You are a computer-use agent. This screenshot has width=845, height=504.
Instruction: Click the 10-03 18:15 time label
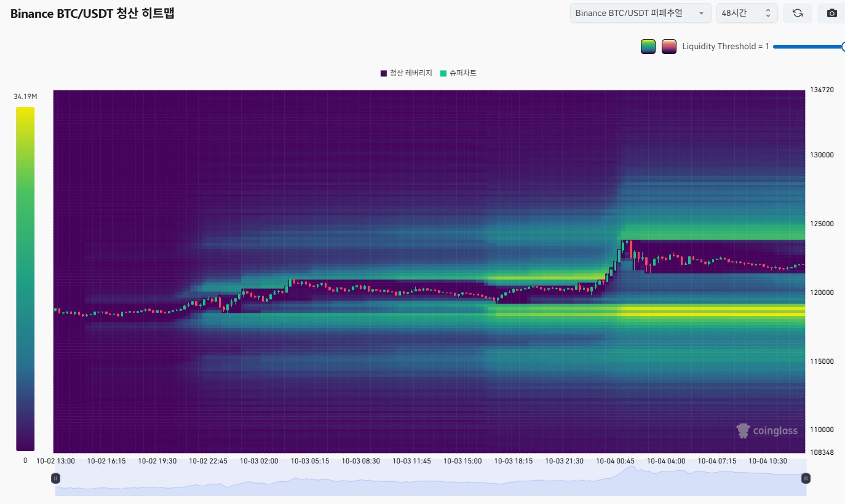click(514, 460)
